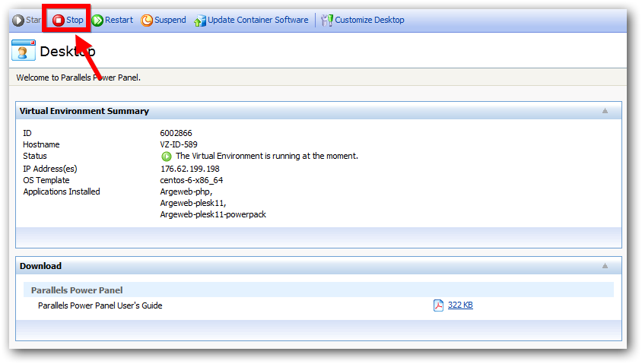Click the orange Suspend icon
Screen dimensions: 642x364
(147, 20)
